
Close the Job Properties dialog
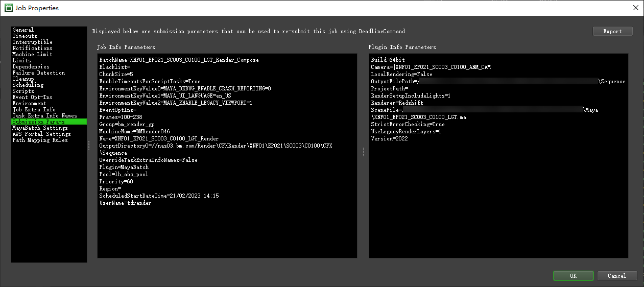coord(635,8)
